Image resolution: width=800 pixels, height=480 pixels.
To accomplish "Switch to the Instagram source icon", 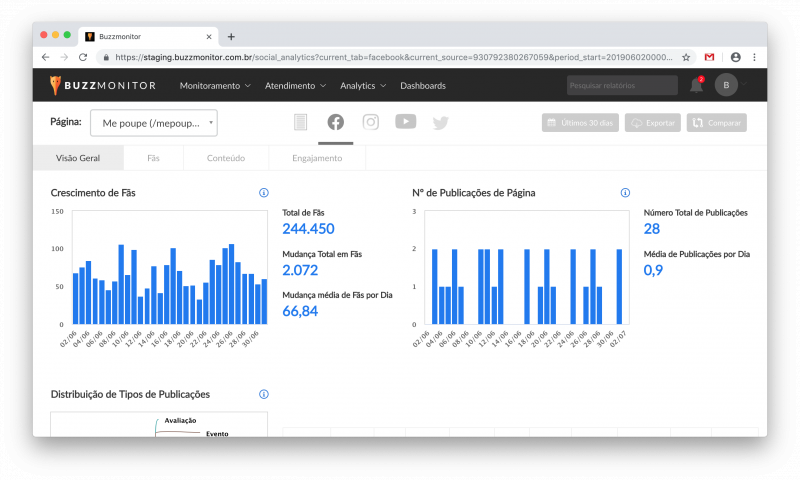I will [x=370, y=122].
